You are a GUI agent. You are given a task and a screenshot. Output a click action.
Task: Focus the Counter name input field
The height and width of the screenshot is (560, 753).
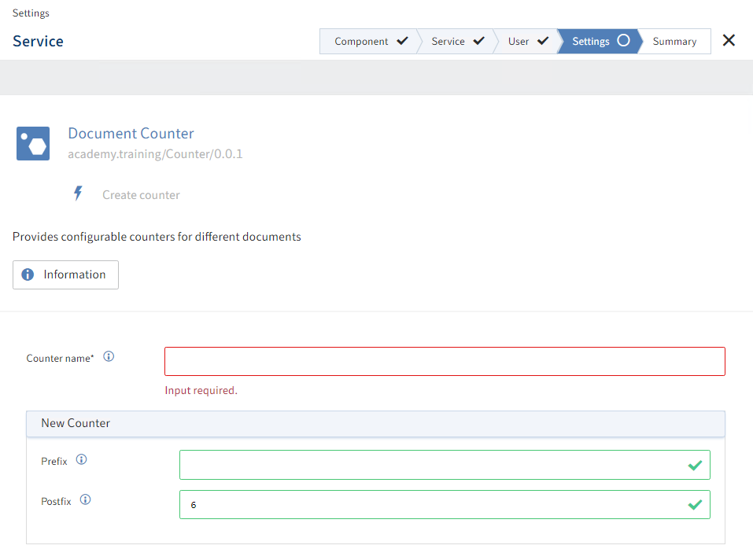point(444,362)
